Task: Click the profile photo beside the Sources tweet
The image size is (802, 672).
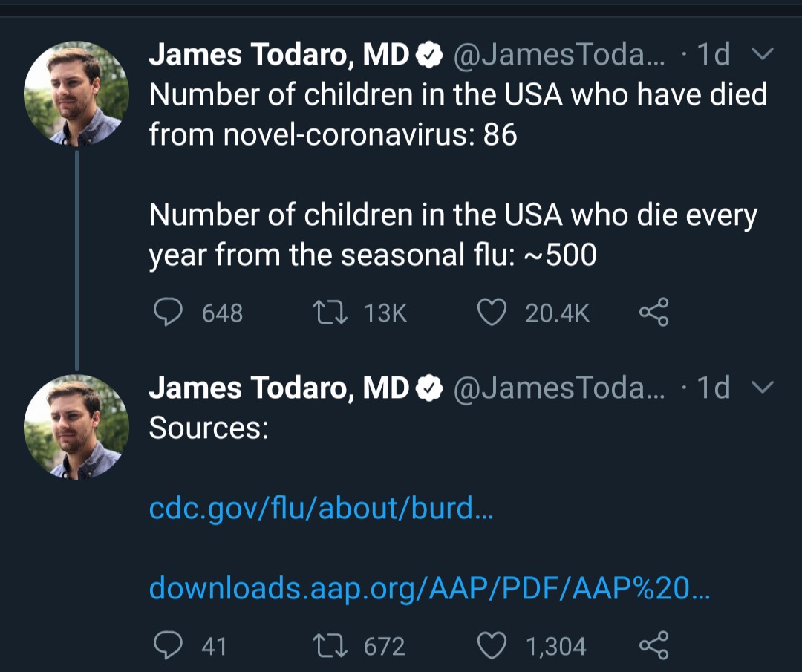Action: 76,426
